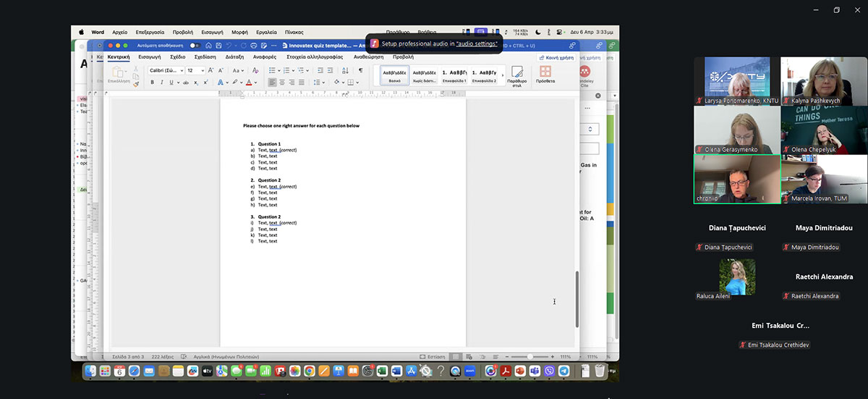Click the Italic formatting icon
This screenshot has width=868, height=399.
[161, 83]
